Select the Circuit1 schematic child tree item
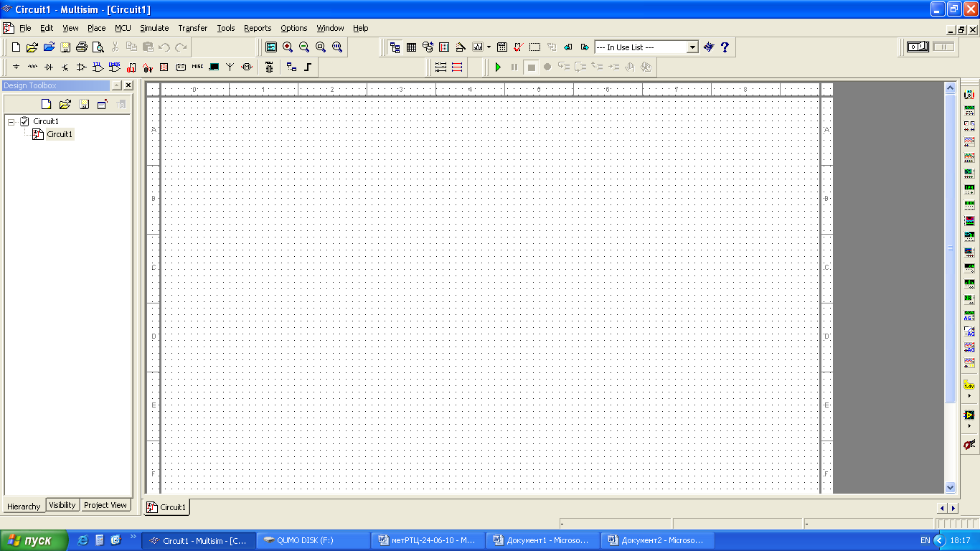The image size is (980, 551). pyautogui.click(x=60, y=134)
